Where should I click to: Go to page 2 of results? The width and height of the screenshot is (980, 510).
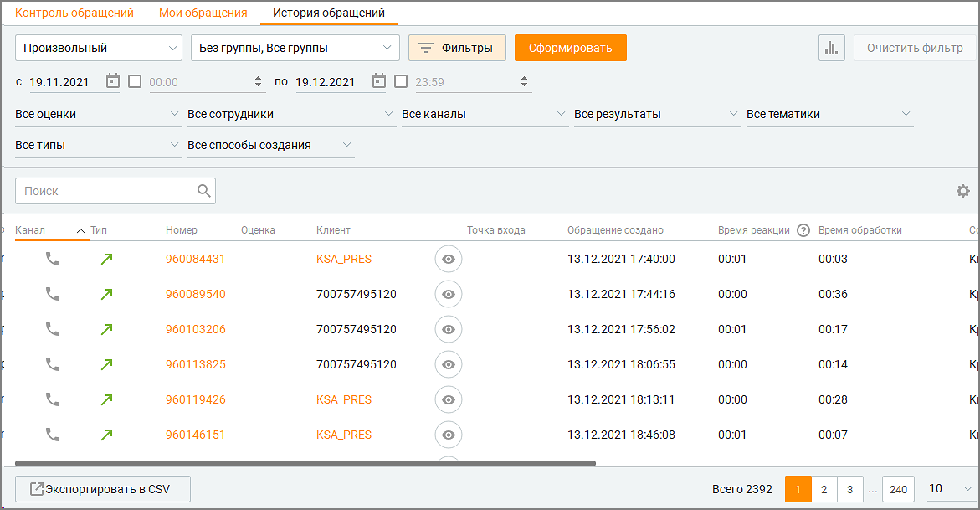pyautogui.click(x=824, y=489)
